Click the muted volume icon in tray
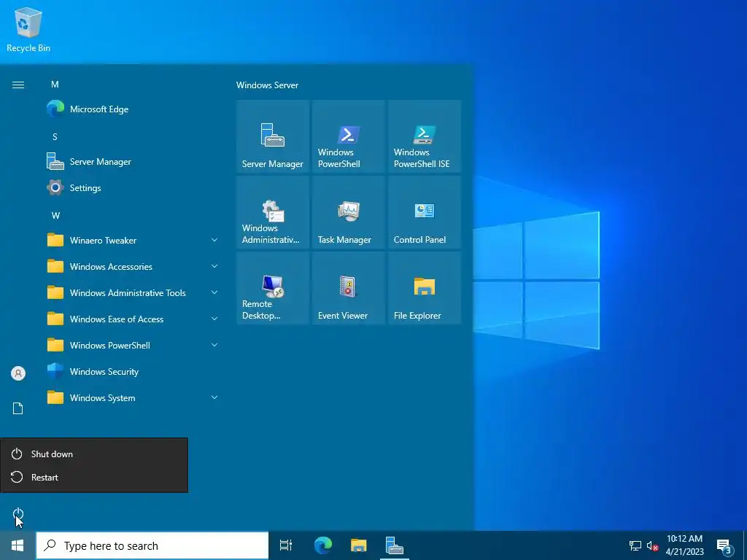The width and height of the screenshot is (747, 560). 653,545
